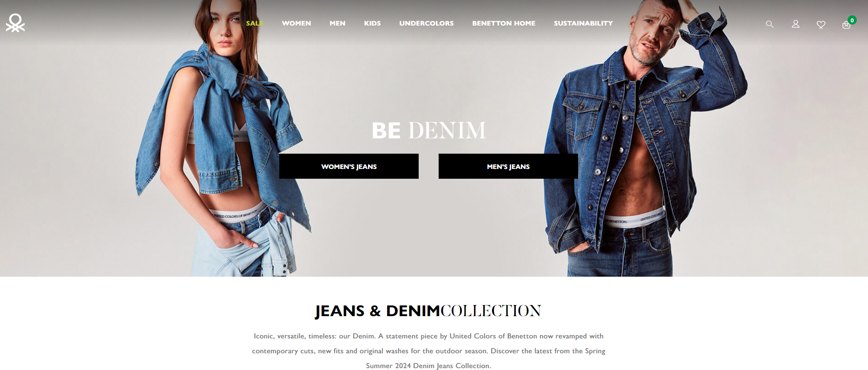The height and width of the screenshot is (370, 868).
Task: Click the woman model banner image
Action: click(223, 138)
